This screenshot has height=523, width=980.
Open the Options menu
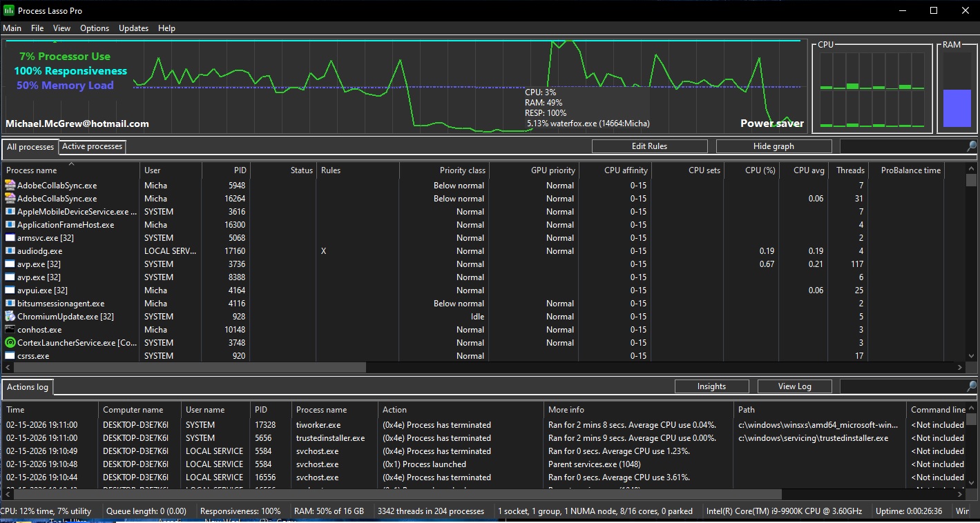pyautogui.click(x=95, y=28)
